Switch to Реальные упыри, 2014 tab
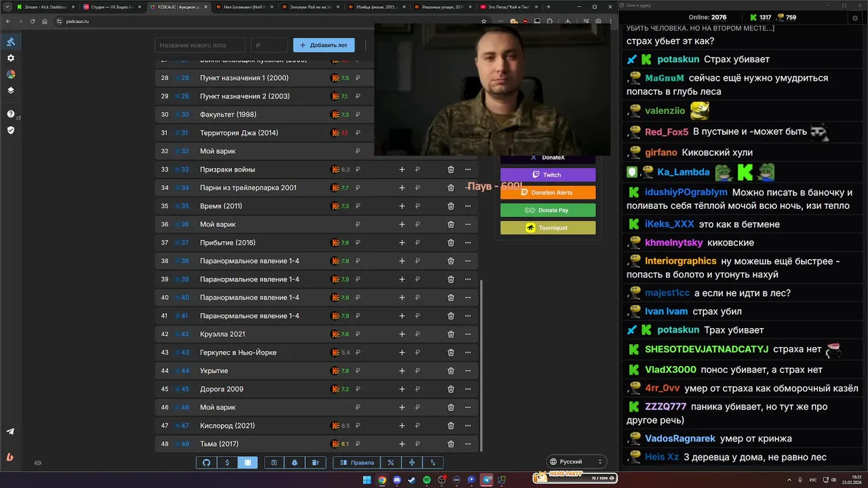 coord(442,7)
